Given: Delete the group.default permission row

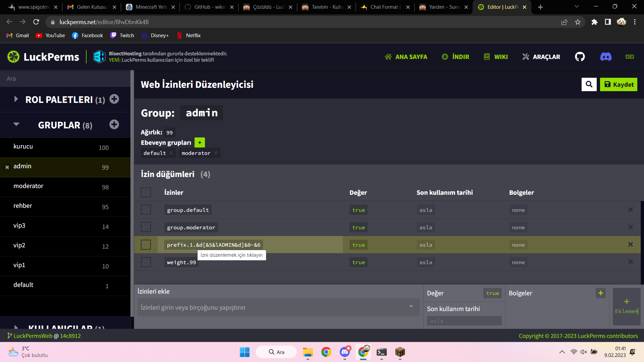Looking at the screenshot, I should tap(631, 209).
